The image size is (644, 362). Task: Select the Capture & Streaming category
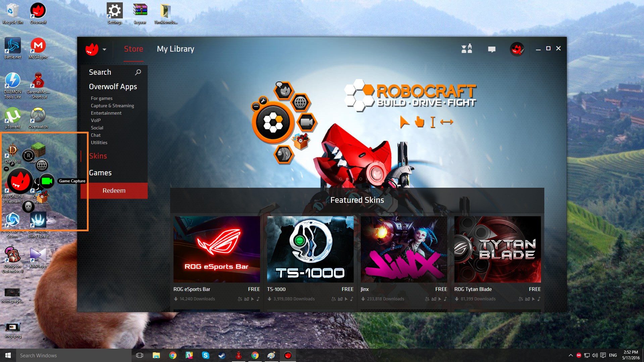(x=112, y=106)
